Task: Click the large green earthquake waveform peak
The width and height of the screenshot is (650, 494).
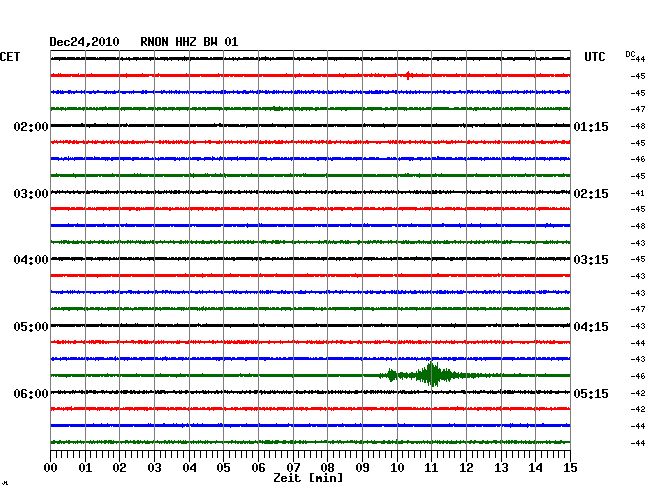Action: 431,375
